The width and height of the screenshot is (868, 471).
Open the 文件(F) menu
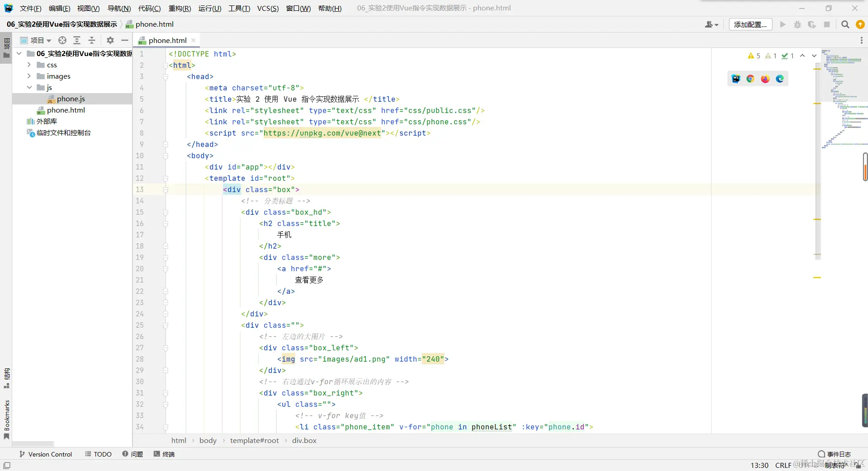[30, 8]
